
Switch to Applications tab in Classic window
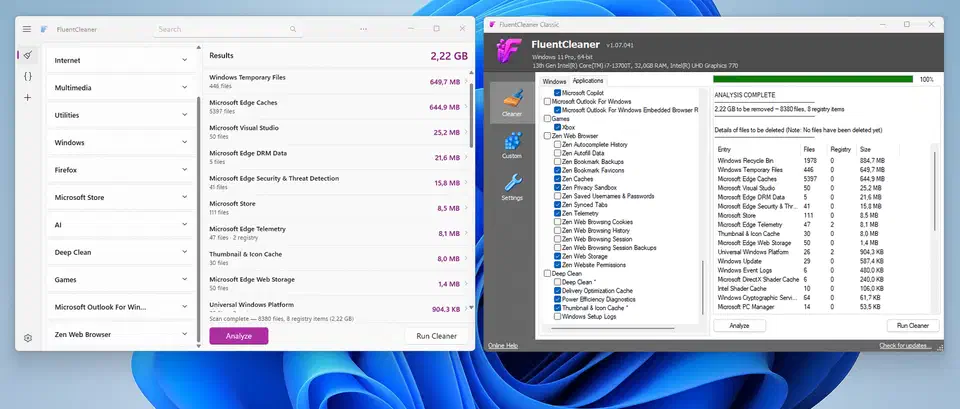pyautogui.click(x=588, y=81)
